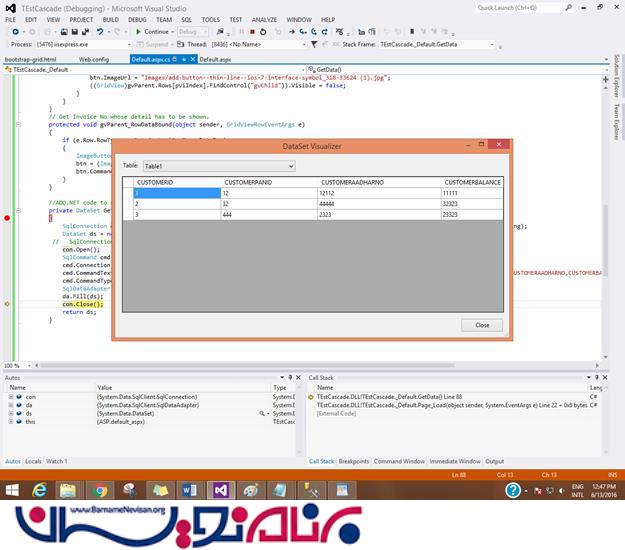Open Word from the taskbar
This screenshot has height=550, width=625.
[x=192, y=489]
